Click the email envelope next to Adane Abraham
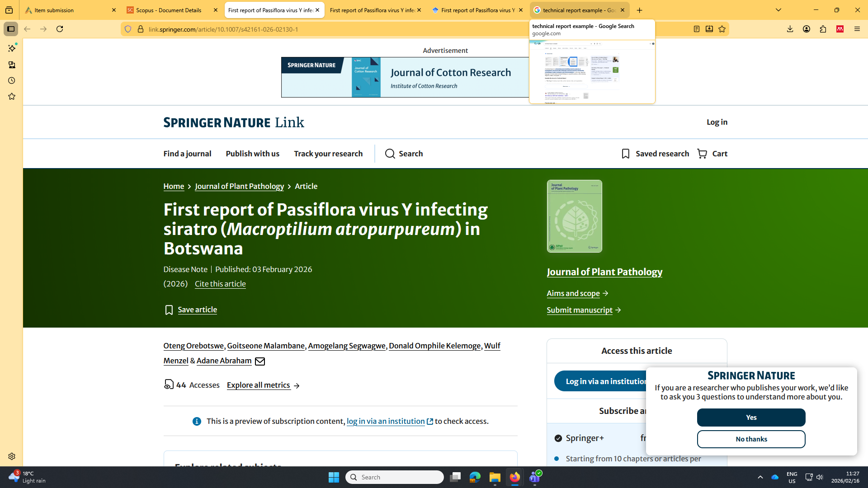The image size is (868, 488). coord(260,361)
